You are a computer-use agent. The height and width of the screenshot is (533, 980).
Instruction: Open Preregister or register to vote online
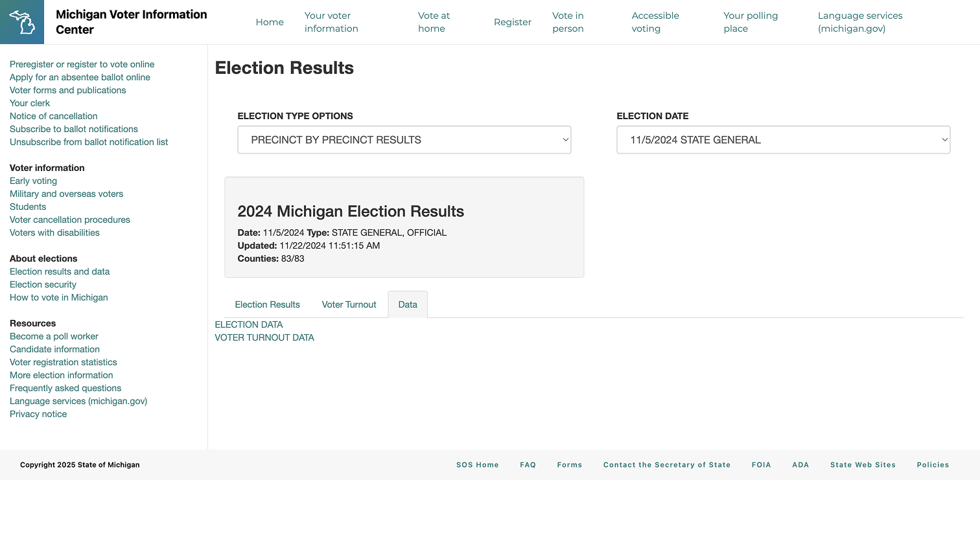coord(82,64)
